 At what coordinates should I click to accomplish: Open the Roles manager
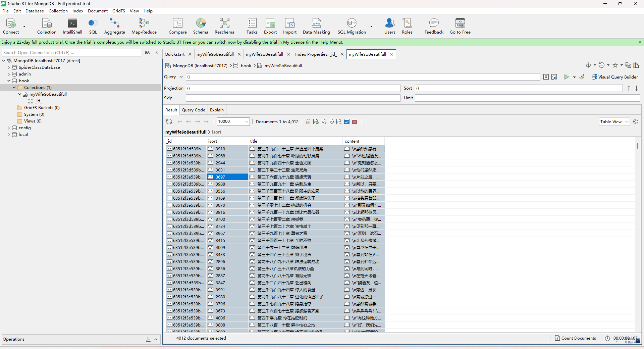coord(407,26)
